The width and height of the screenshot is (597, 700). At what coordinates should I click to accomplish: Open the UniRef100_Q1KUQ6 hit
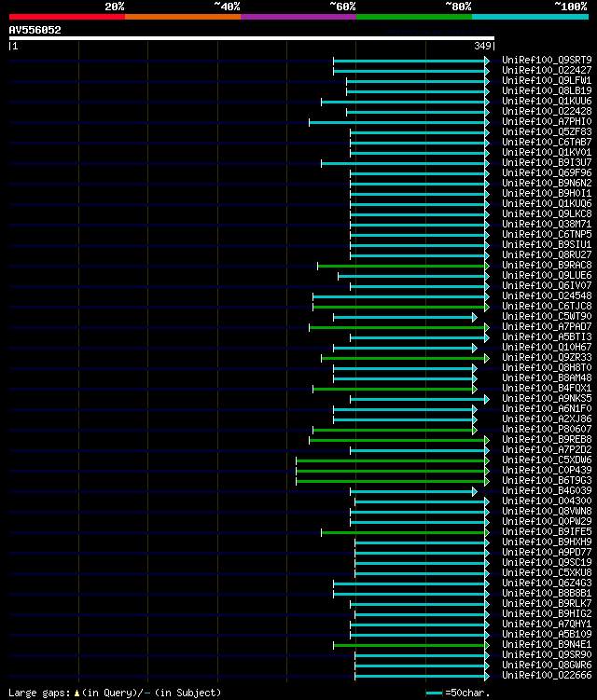(x=547, y=203)
